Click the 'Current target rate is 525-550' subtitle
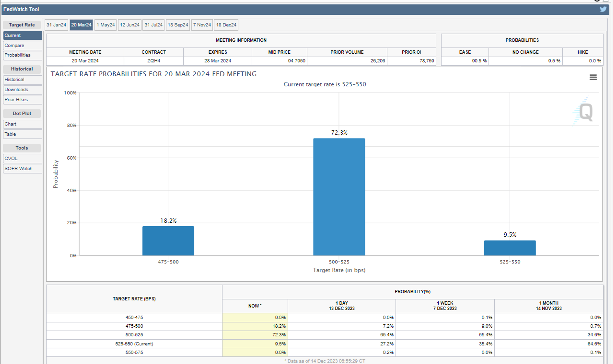Screen dimensions: 613x364 (325, 84)
